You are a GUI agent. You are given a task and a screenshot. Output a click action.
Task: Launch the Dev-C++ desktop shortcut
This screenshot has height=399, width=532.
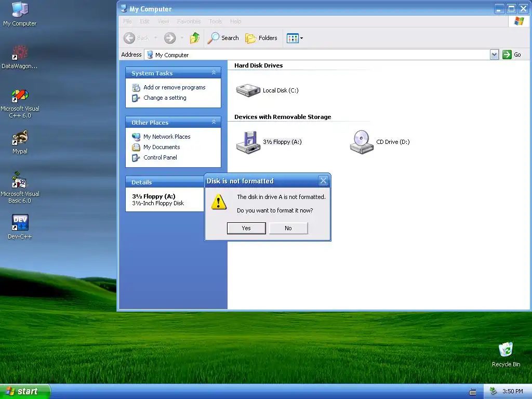(x=20, y=227)
